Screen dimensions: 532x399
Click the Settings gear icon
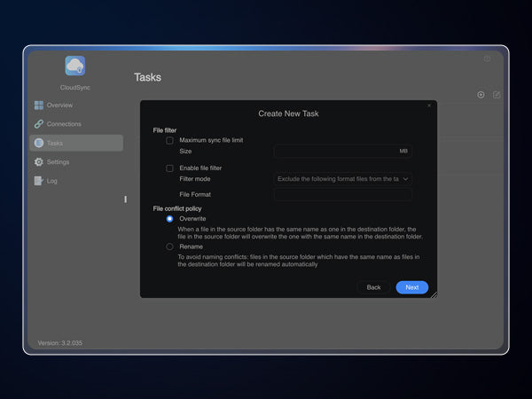[x=39, y=162]
